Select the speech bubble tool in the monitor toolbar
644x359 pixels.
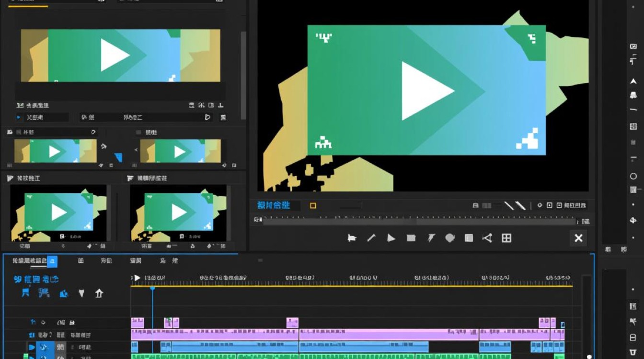point(449,238)
